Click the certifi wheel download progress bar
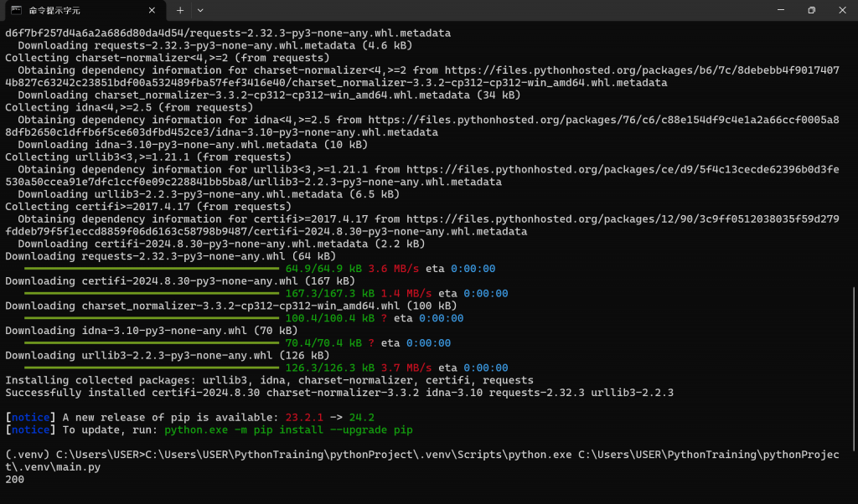 (x=152, y=294)
